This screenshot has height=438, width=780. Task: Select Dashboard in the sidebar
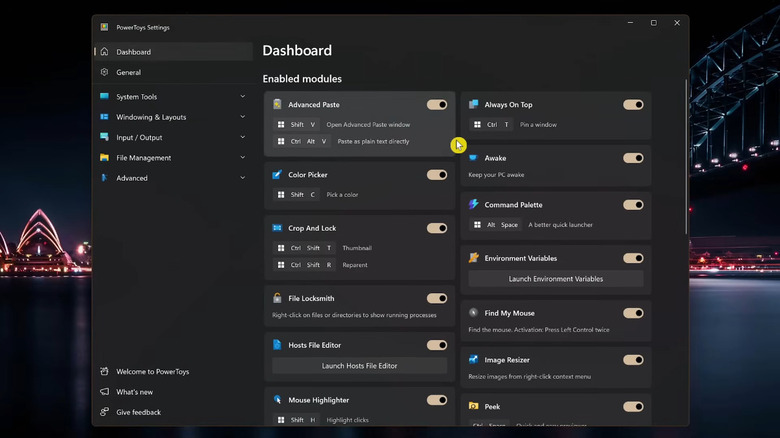pyautogui.click(x=174, y=52)
